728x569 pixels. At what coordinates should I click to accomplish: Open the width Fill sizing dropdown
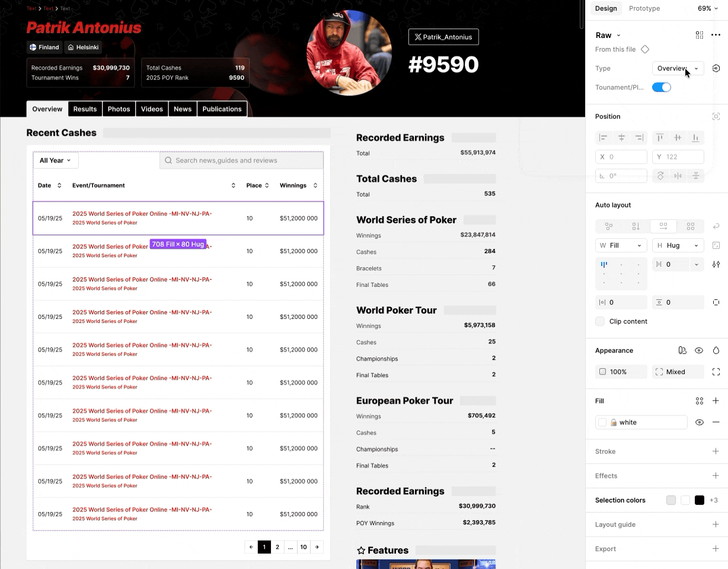click(621, 245)
